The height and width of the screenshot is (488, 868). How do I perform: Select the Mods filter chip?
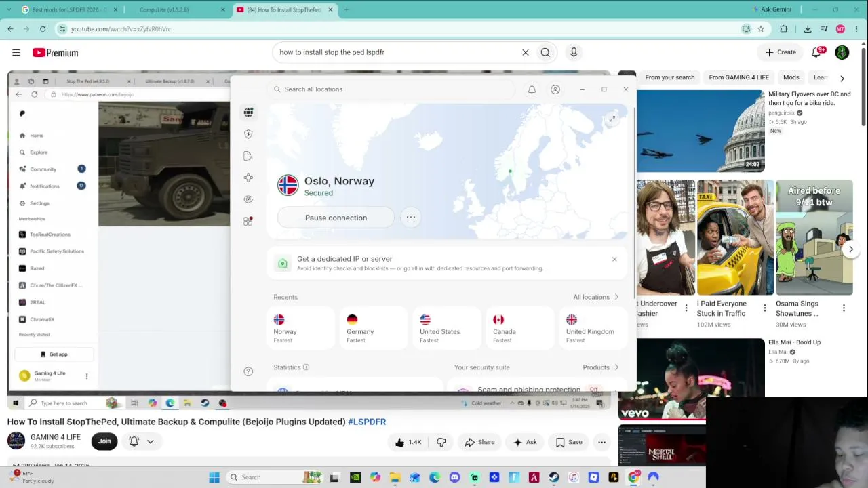791,77
